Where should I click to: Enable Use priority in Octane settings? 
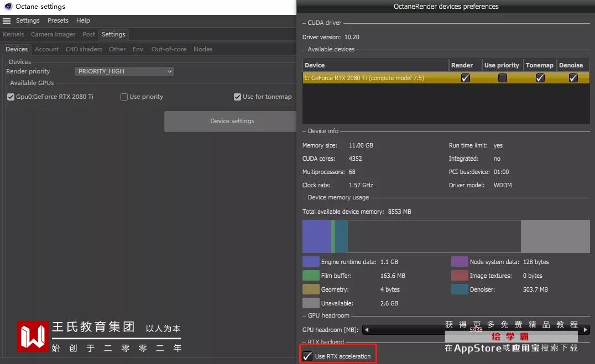(x=124, y=97)
